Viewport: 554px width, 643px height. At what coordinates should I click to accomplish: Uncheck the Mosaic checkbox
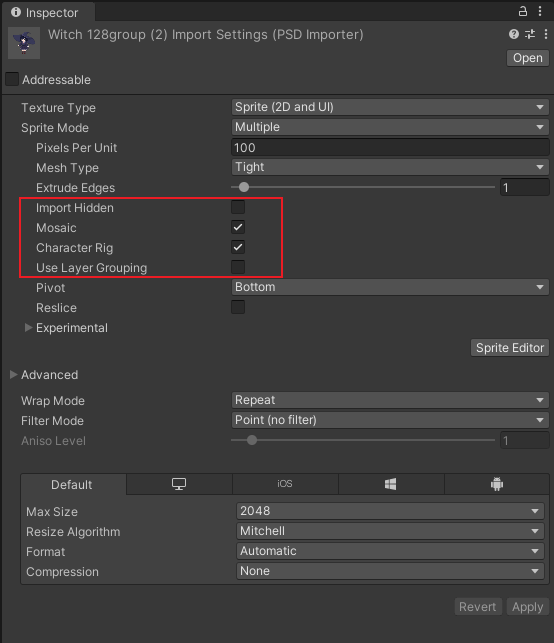coord(238,227)
